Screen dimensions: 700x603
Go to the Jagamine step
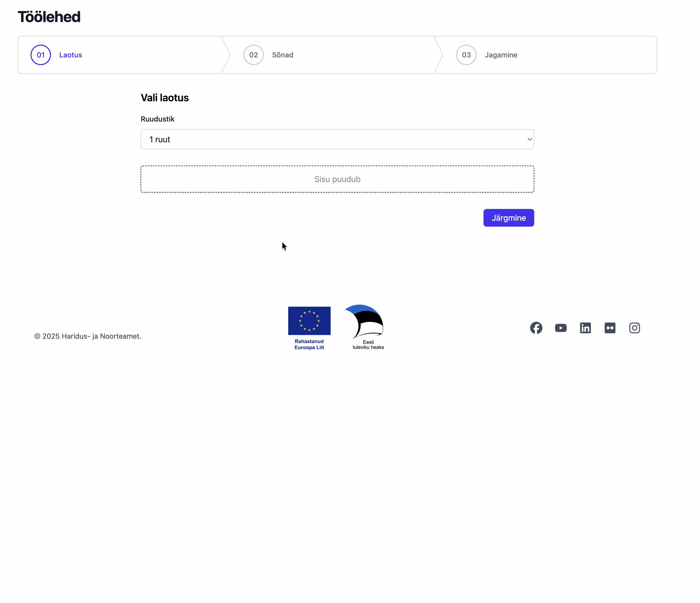(501, 55)
